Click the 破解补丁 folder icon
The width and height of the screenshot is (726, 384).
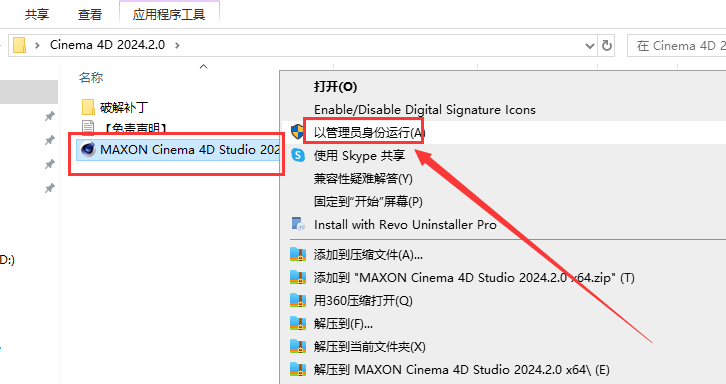click(x=88, y=107)
